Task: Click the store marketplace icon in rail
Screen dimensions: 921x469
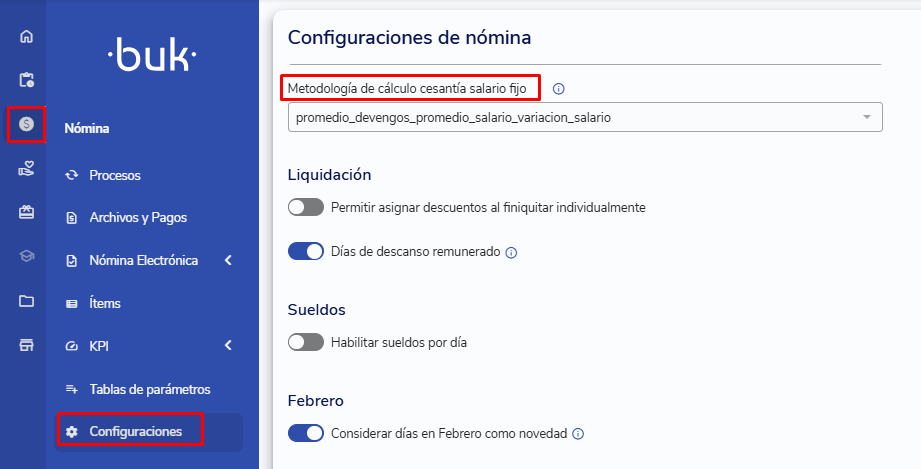Action: (26, 345)
